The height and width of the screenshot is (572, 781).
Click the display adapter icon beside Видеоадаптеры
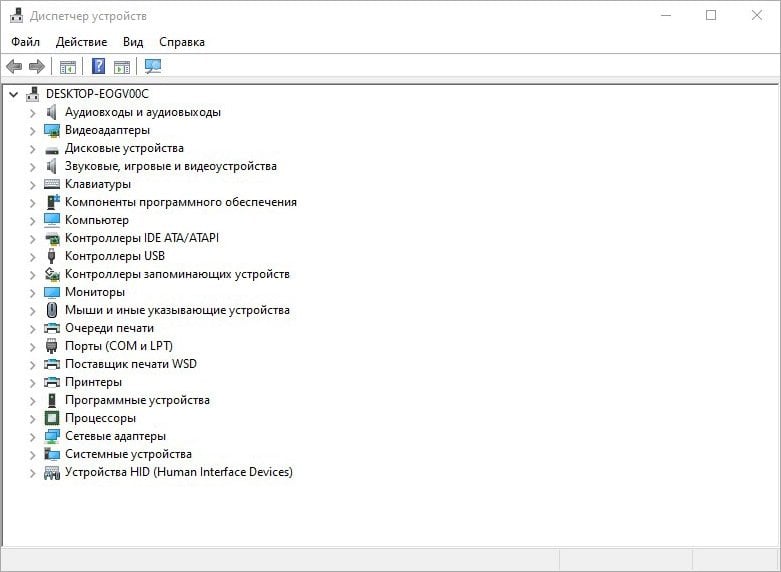click(52, 131)
